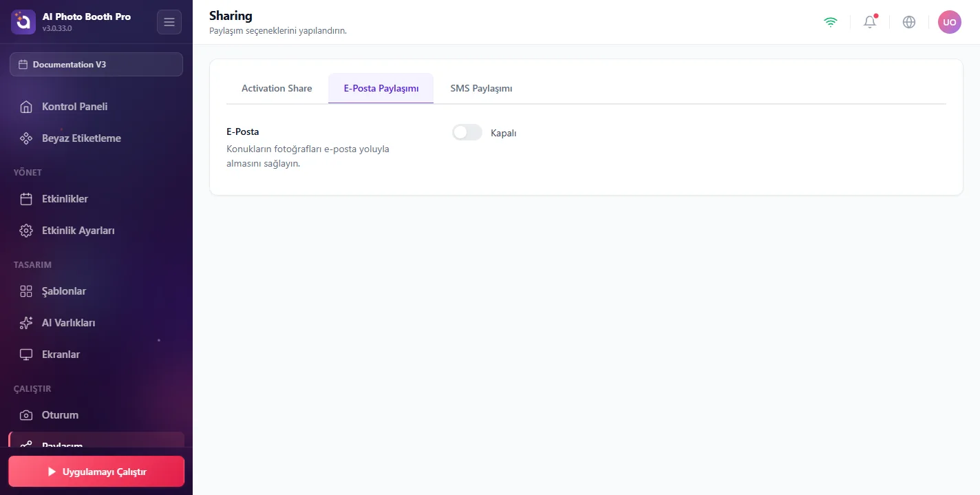Collapse sidebar with the hamburger menu button
Viewport: 980px width, 495px height.
click(x=169, y=22)
